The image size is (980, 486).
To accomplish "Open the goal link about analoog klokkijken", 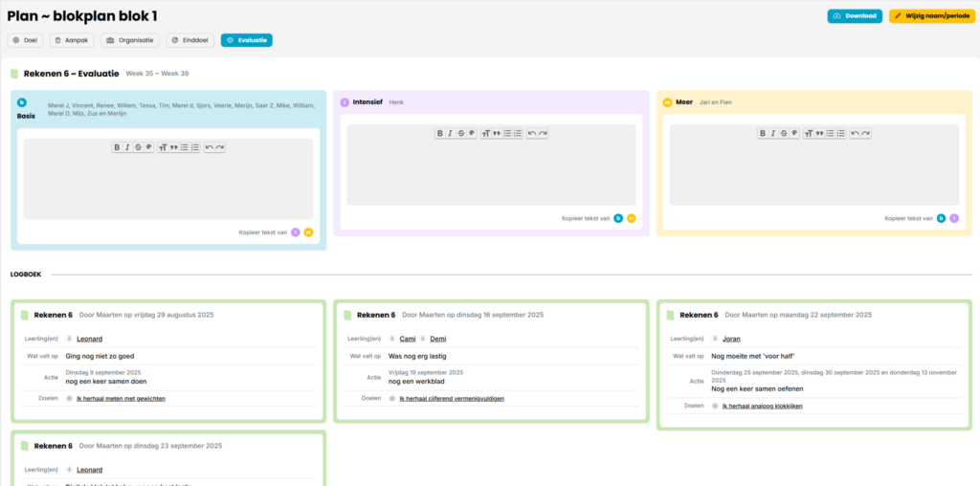I will click(762, 406).
